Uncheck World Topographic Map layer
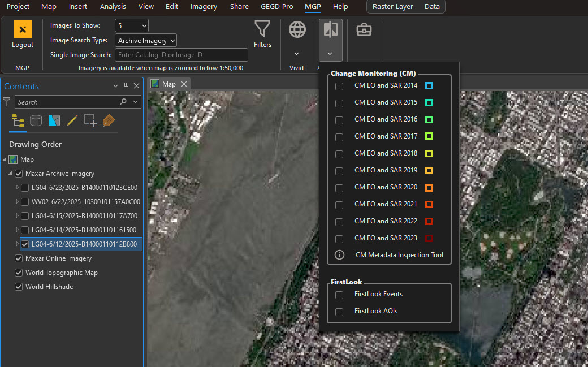The height and width of the screenshot is (367, 588). pyautogui.click(x=18, y=273)
